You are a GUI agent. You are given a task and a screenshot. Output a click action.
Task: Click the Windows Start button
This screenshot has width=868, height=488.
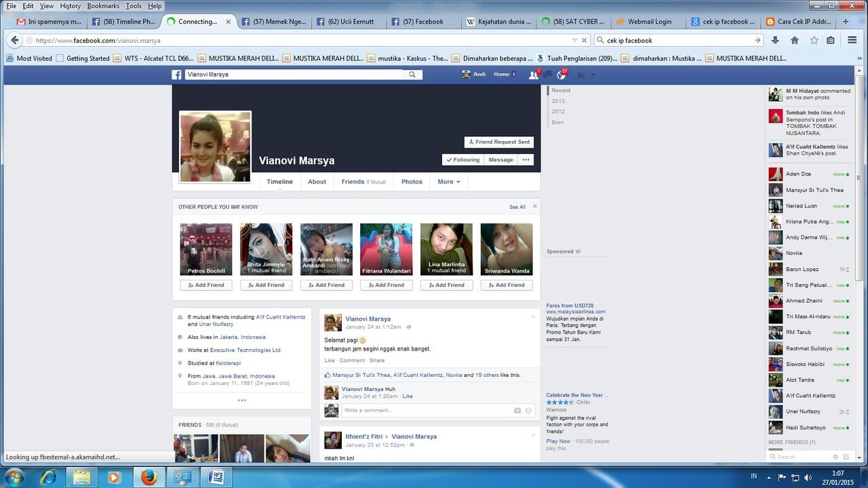pos(14,477)
